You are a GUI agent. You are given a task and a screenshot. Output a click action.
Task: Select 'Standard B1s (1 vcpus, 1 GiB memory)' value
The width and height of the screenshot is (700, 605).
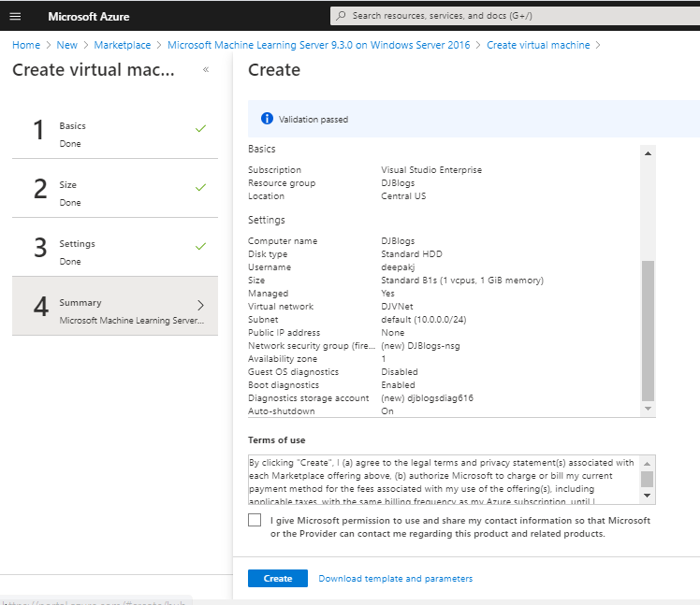pyautogui.click(x=462, y=281)
